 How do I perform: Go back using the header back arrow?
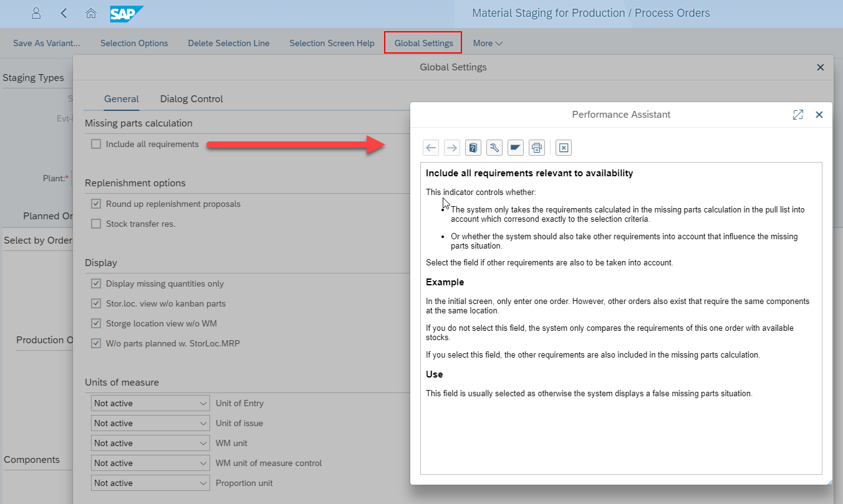pyautogui.click(x=64, y=13)
